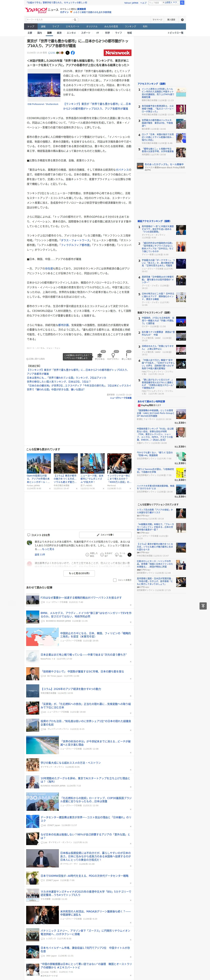Image resolution: width=210 pixels, height=980 pixels.
Task: Open article F35はなぜ重要か
Action: [81, 597]
